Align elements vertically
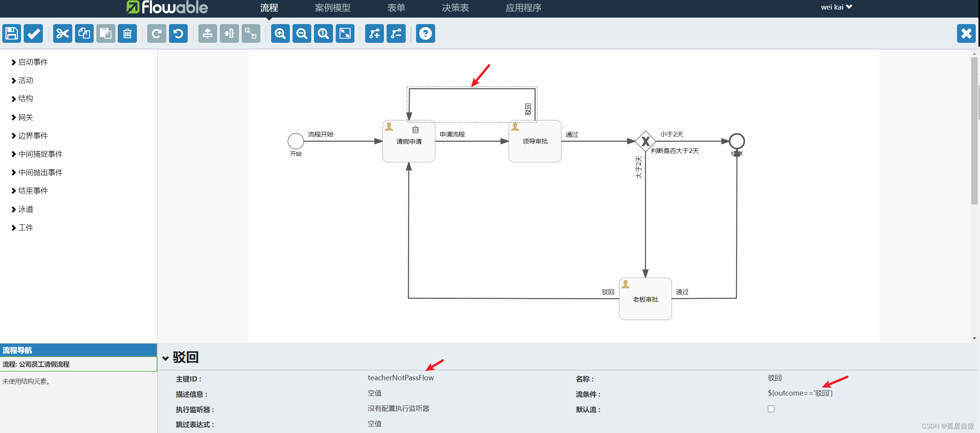Image resolution: width=980 pixels, height=433 pixels. (208, 34)
